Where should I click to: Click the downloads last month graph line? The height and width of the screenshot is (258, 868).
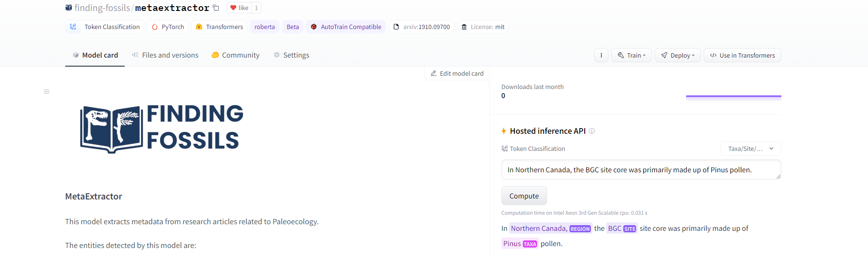(x=733, y=96)
